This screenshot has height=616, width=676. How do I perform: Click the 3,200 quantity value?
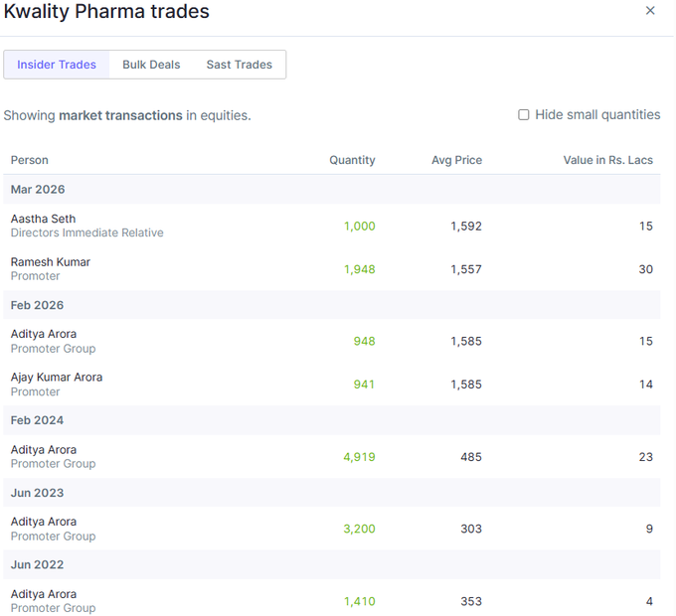point(359,529)
